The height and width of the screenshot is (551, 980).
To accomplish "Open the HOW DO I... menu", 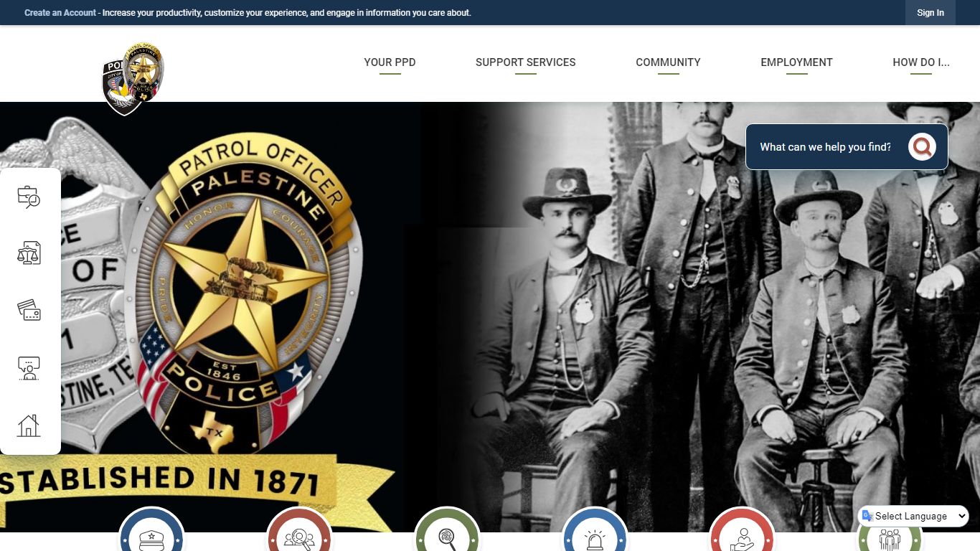I will point(921,62).
